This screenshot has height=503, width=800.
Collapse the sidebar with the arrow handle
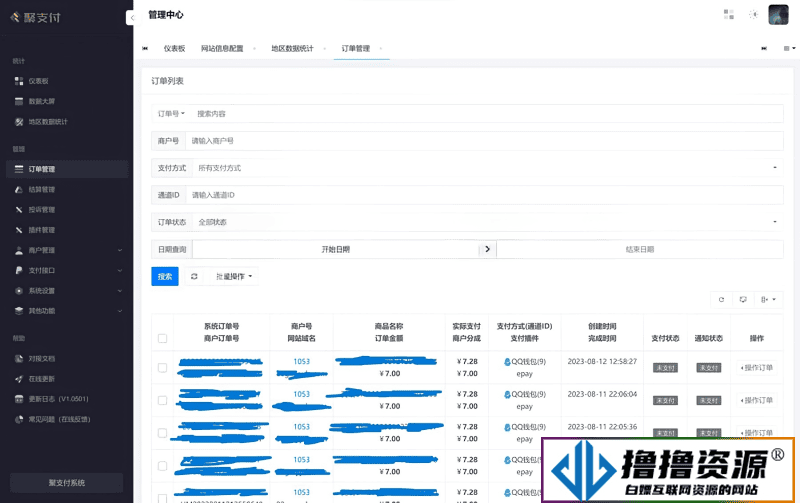[x=131, y=18]
